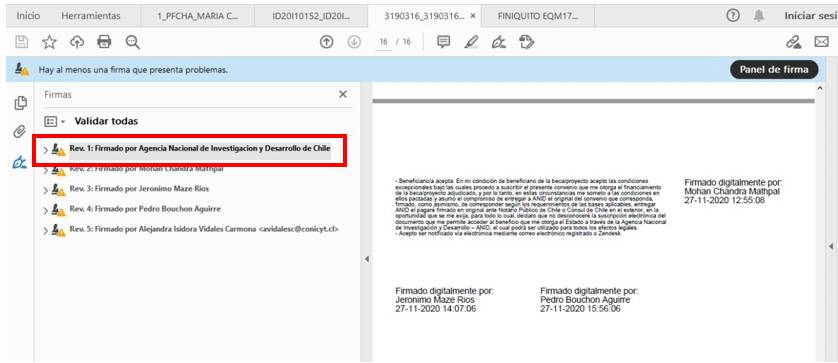Add a comment with speech bubble icon

444,42
